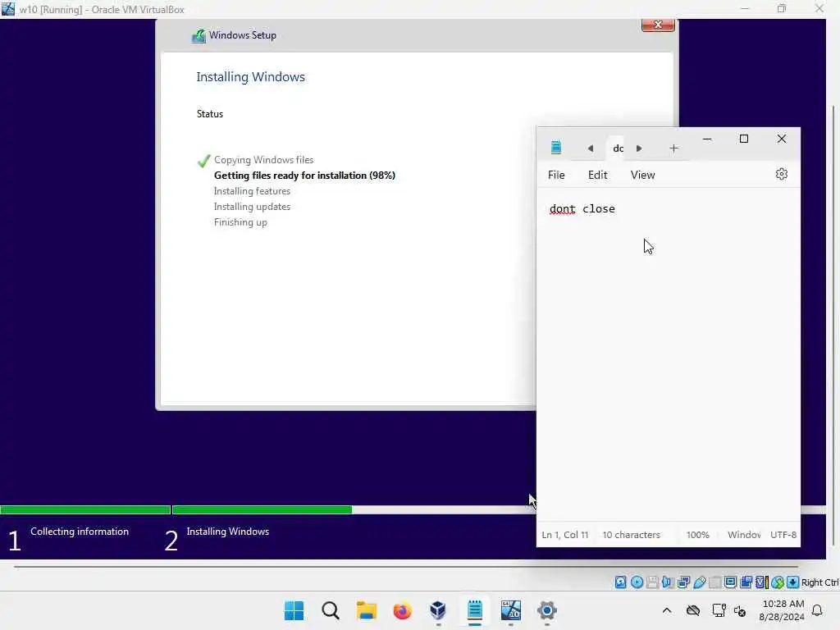Click the VirtualBox keyboard capture arrow icon
Image resolution: width=840 pixels, height=630 pixels.
tap(793, 582)
